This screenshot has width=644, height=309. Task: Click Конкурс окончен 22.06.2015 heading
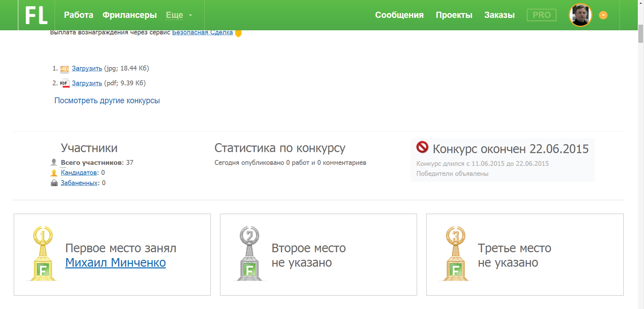pyautogui.click(x=511, y=149)
